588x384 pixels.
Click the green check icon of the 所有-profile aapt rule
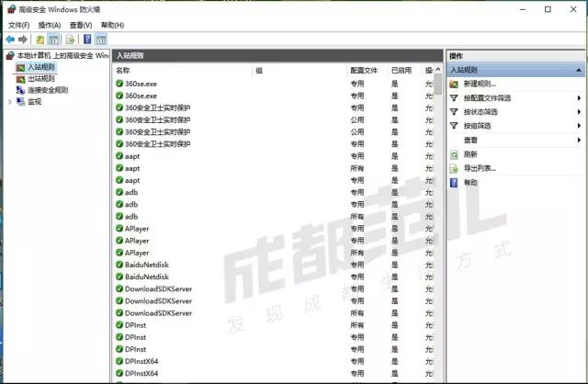tap(119, 168)
